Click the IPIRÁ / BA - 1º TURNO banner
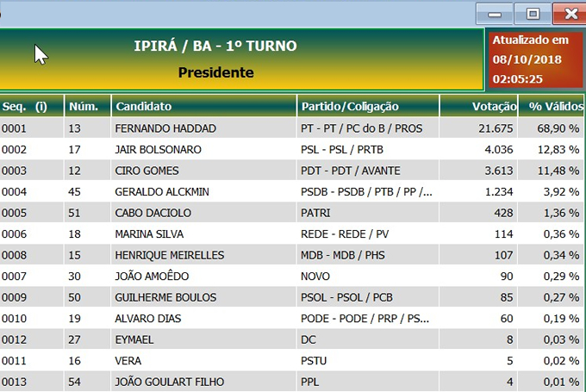Viewport: 586px width, 392px height. (241, 59)
